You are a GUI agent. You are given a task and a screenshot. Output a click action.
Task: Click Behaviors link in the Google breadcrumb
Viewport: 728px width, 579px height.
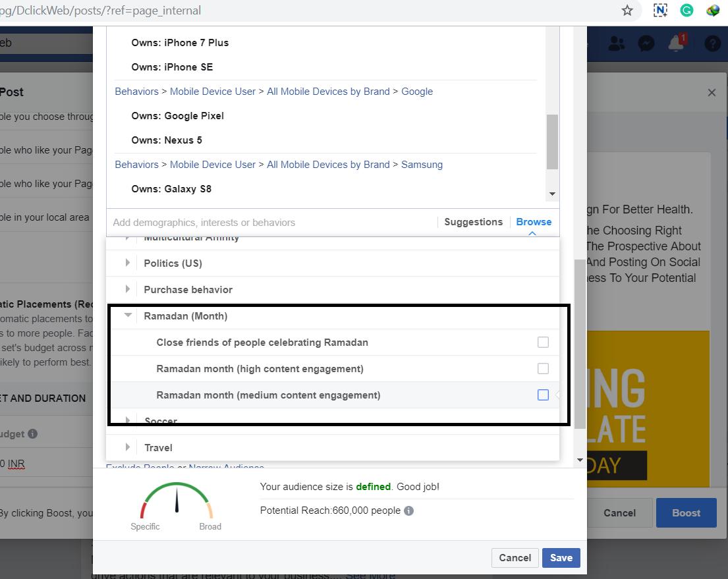(x=136, y=92)
